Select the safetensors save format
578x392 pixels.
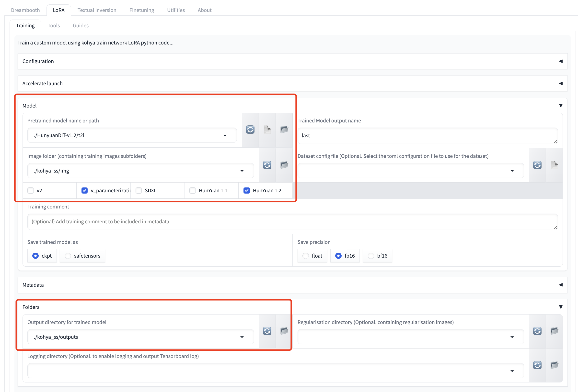[68, 256]
